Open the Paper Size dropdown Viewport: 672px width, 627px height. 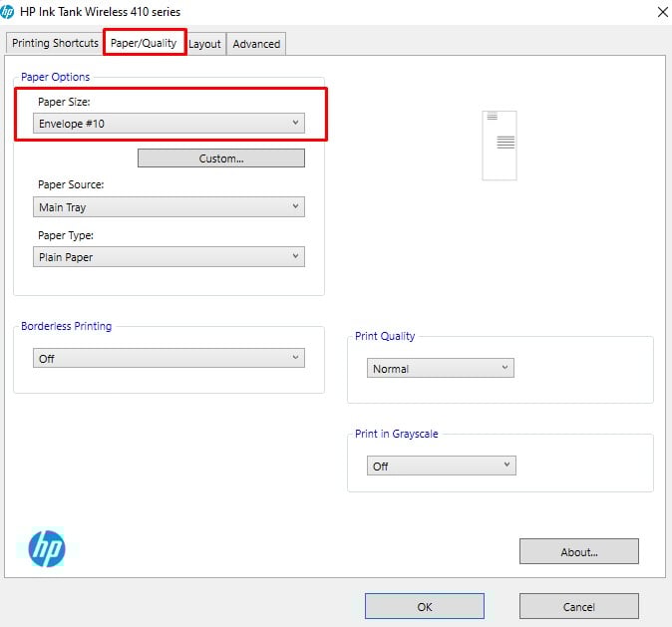point(168,124)
